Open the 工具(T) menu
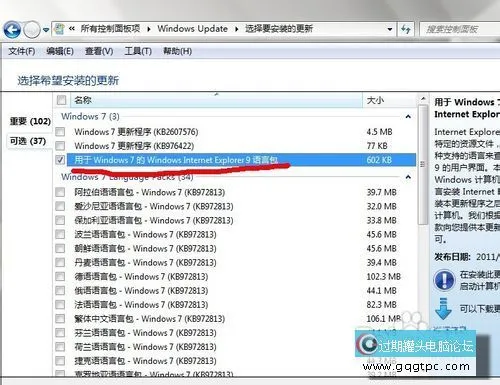This screenshot has width=500, height=385. coord(138,51)
